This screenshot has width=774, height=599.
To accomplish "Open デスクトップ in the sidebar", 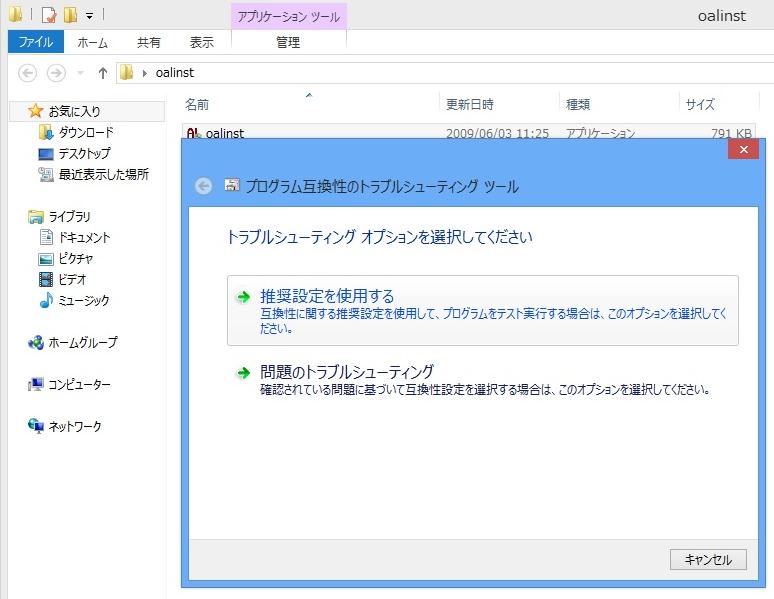I will tap(84, 153).
